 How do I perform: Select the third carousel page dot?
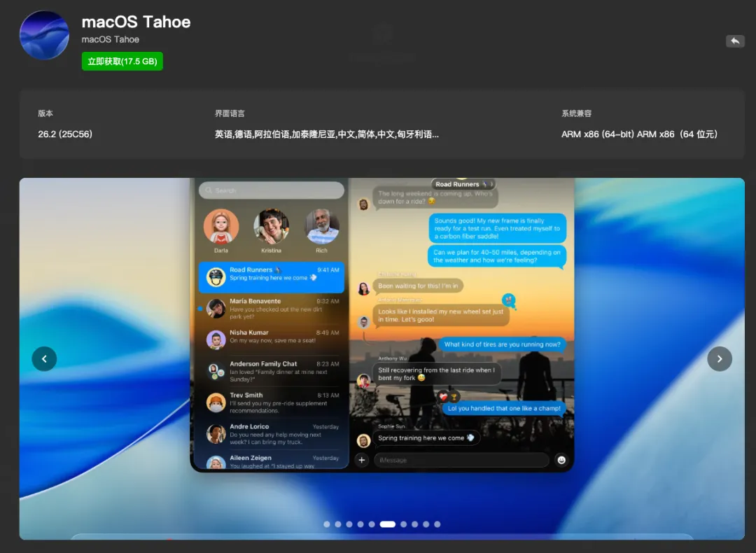point(349,524)
